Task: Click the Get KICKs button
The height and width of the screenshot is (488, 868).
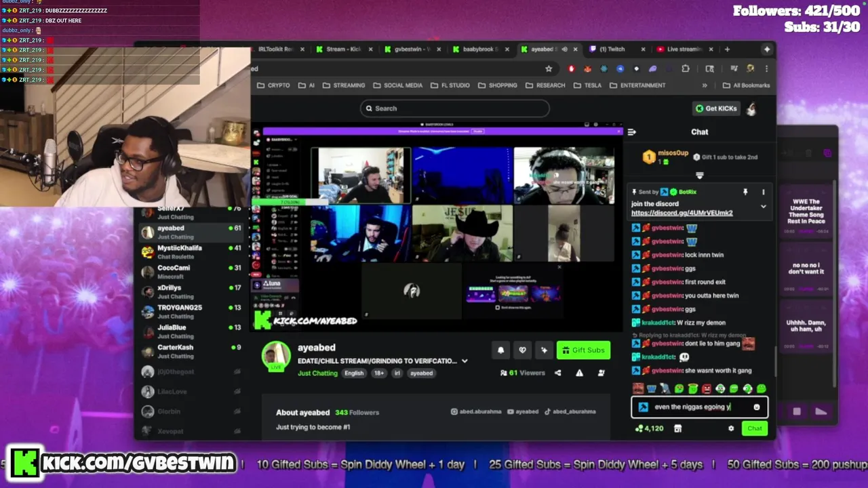Action: 715,108
